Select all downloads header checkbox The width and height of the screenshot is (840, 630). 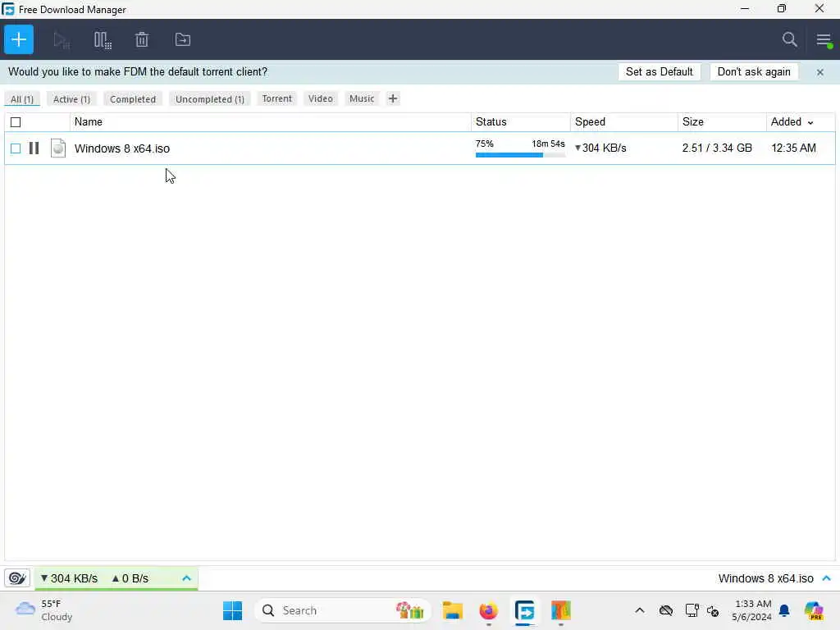(x=16, y=122)
